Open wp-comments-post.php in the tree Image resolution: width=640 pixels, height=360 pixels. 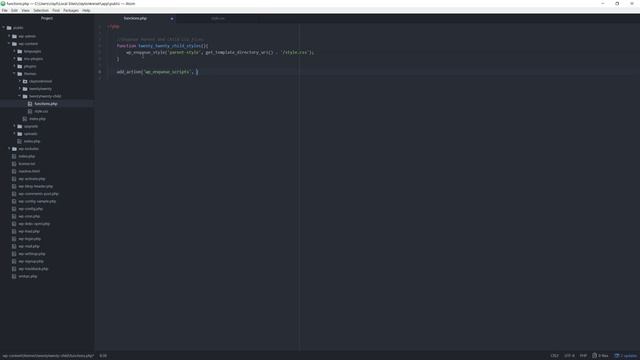coord(38,194)
